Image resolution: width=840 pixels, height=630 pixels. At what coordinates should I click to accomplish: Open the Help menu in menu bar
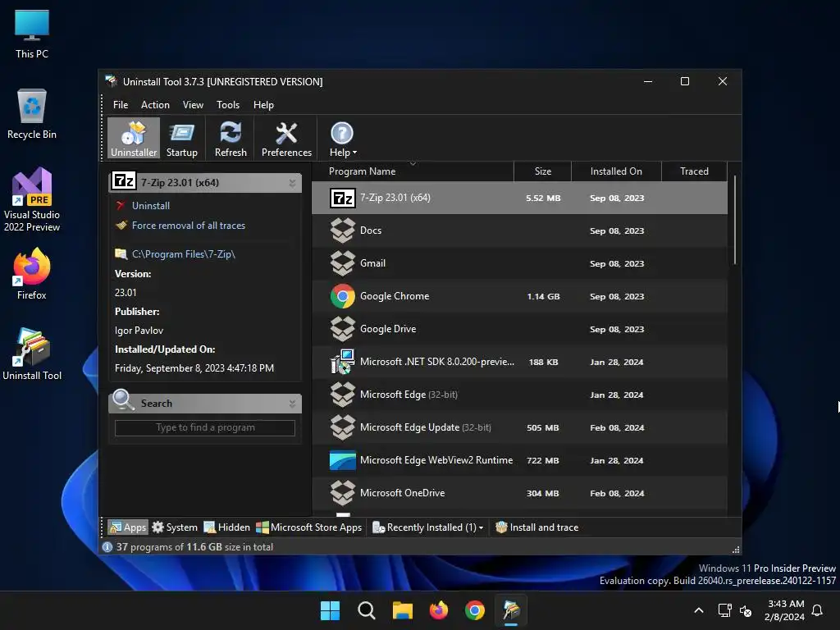pos(263,105)
